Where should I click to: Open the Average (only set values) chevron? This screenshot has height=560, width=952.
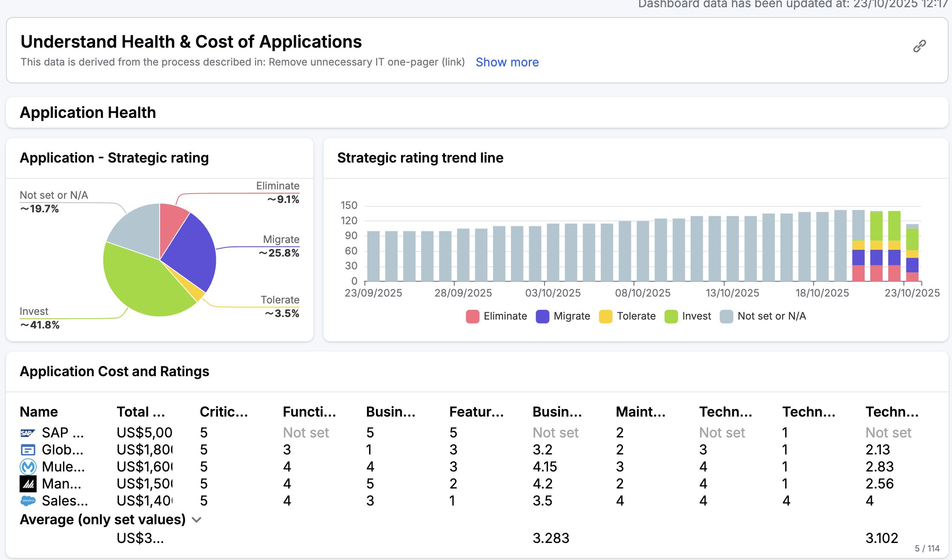(x=197, y=520)
